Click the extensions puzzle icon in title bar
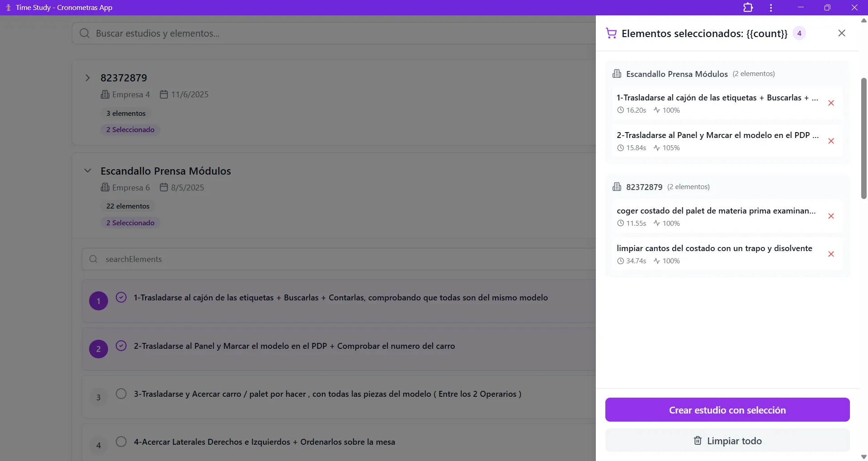Image resolution: width=868 pixels, height=461 pixels. (748, 8)
